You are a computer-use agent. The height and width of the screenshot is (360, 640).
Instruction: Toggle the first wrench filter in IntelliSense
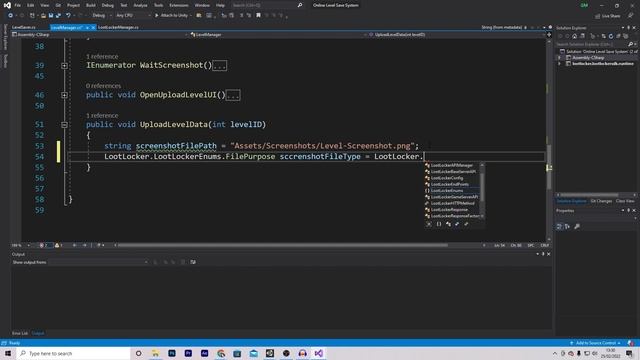[x=457, y=224]
